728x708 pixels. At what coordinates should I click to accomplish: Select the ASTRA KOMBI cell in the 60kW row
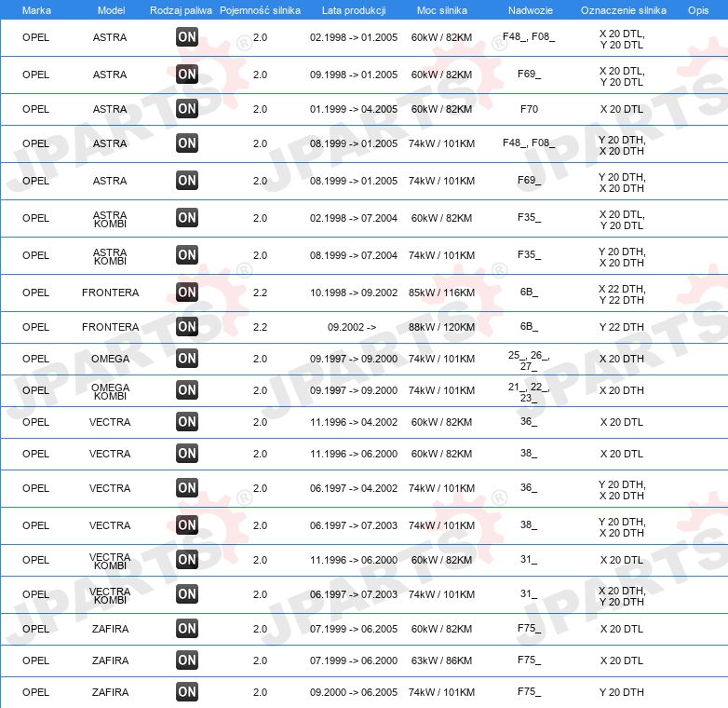pyautogui.click(x=110, y=219)
